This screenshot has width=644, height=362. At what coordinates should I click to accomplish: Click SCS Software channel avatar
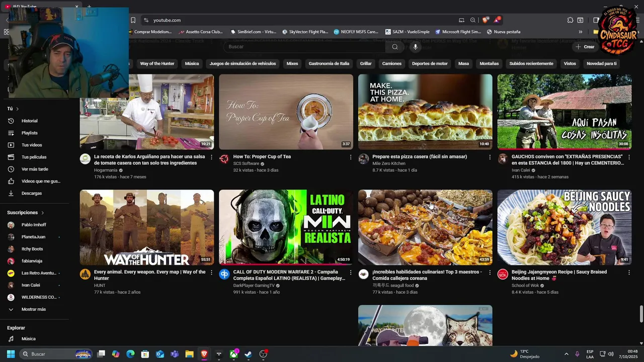pyautogui.click(x=224, y=159)
